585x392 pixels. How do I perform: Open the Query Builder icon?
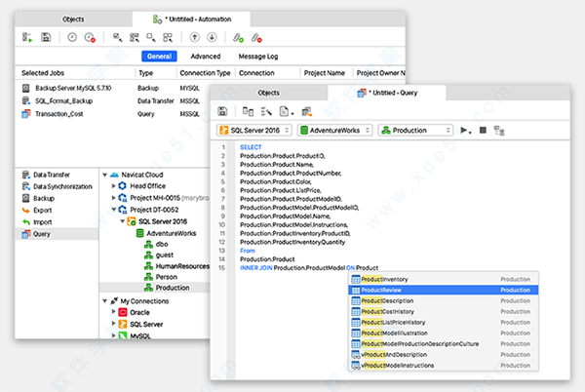(248, 111)
